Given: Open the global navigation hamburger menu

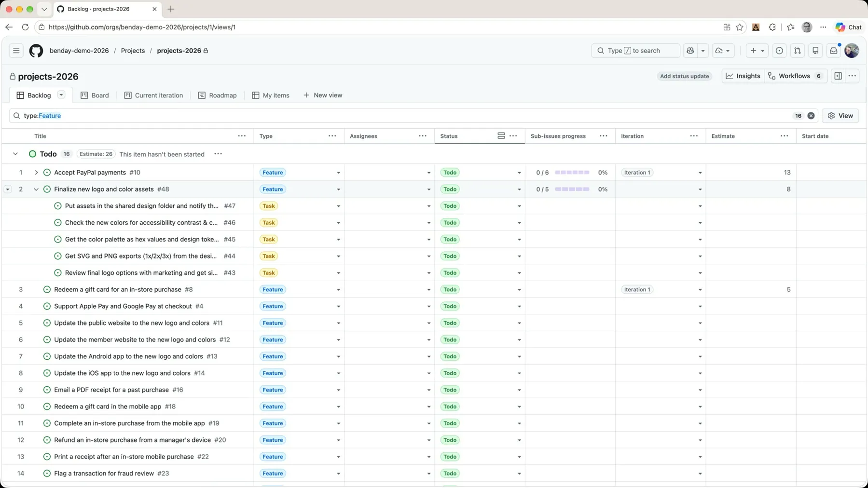Looking at the screenshot, I should coord(16,51).
